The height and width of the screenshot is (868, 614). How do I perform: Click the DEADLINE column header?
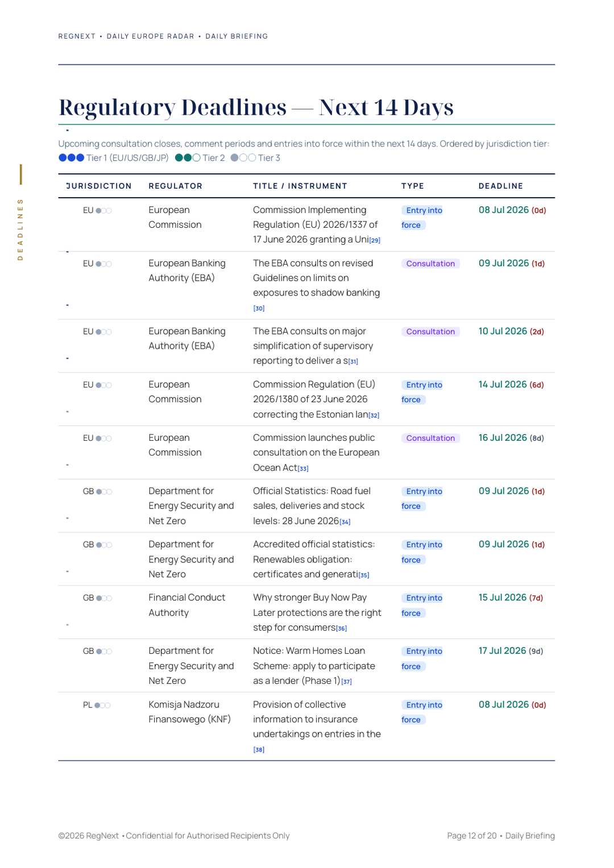501,186
